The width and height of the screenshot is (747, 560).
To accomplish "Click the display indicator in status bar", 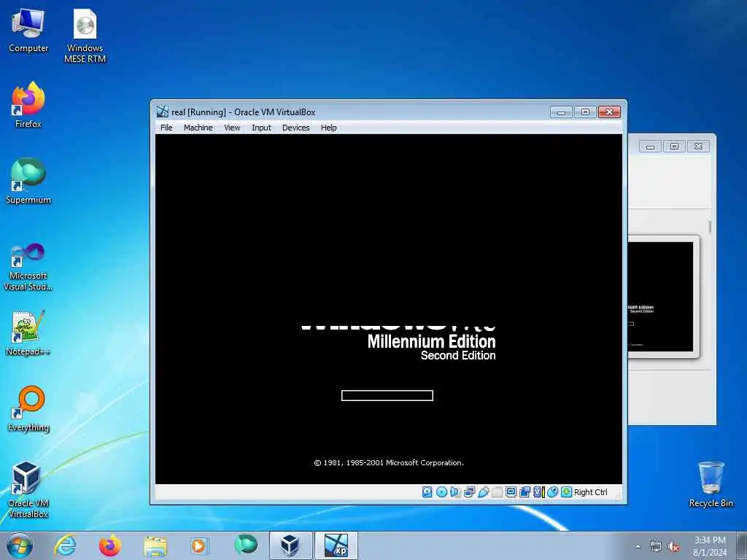I will [511, 492].
